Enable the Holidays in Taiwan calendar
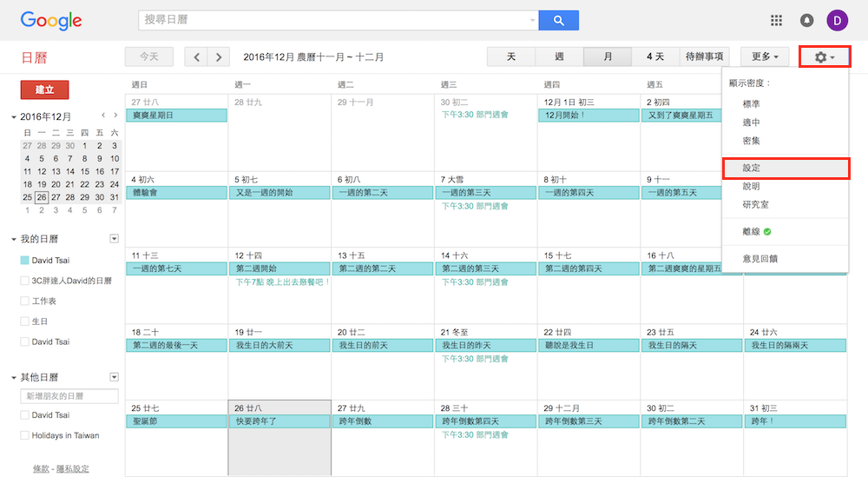This screenshot has width=868, height=477. tap(25, 435)
